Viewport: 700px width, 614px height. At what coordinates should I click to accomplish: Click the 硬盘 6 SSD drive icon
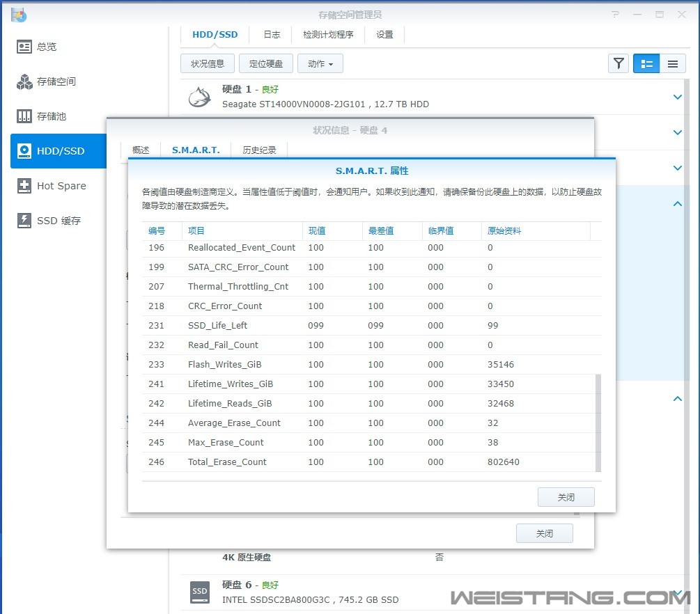pyautogui.click(x=200, y=592)
